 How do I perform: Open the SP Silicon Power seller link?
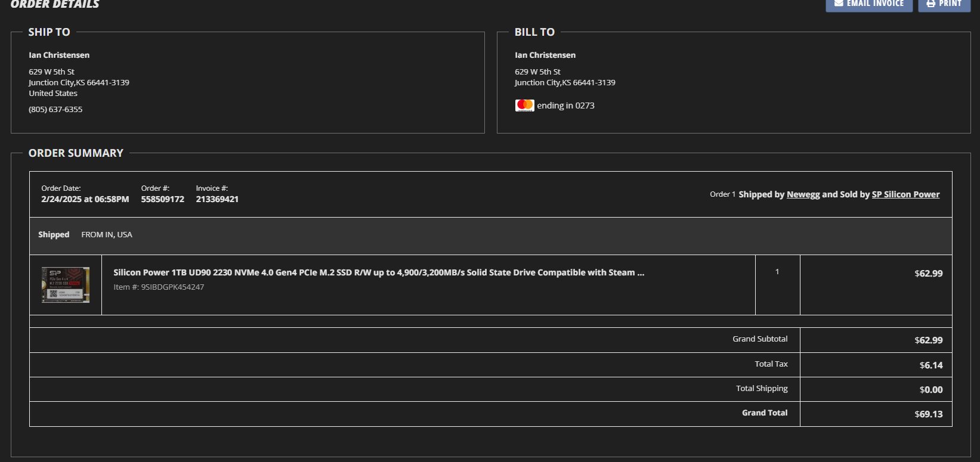coord(905,194)
